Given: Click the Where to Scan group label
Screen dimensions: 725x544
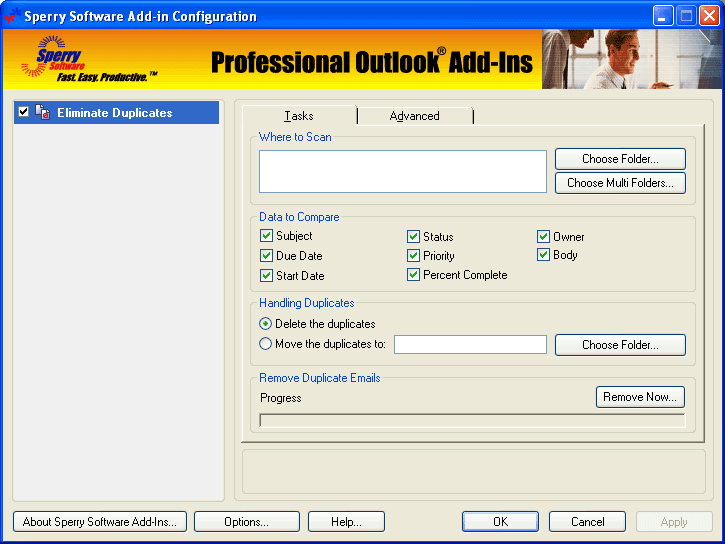Looking at the screenshot, I should coord(295,137).
